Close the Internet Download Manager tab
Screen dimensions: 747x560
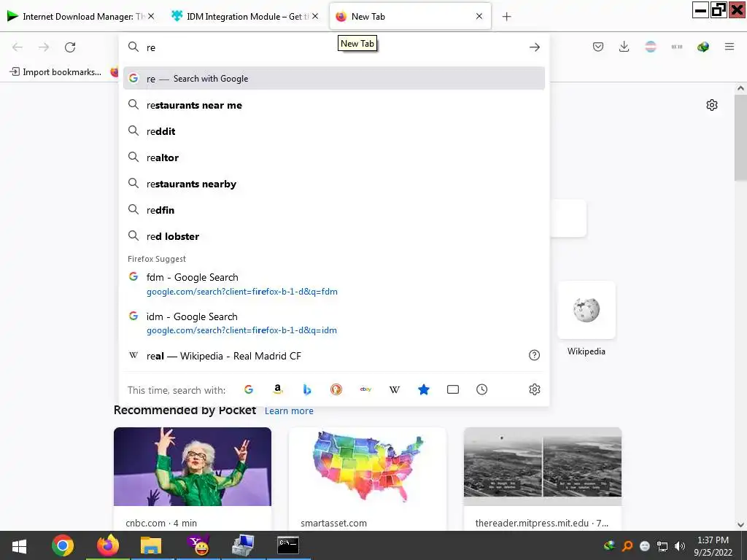[x=151, y=16]
